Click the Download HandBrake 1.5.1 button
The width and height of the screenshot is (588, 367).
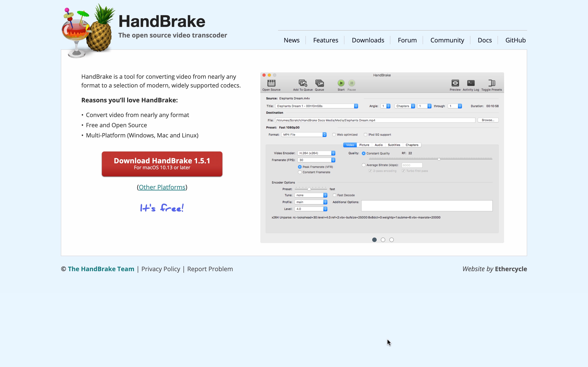click(x=162, y=164)
